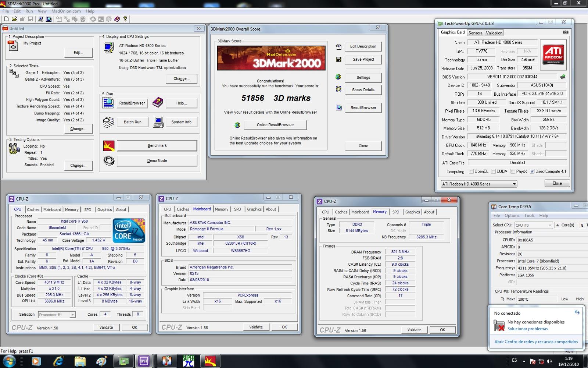Viewport: 588px width, 368px height.
Task: Open the Windows Start orb
Action: pyautogui.click(x=9, y=361)
